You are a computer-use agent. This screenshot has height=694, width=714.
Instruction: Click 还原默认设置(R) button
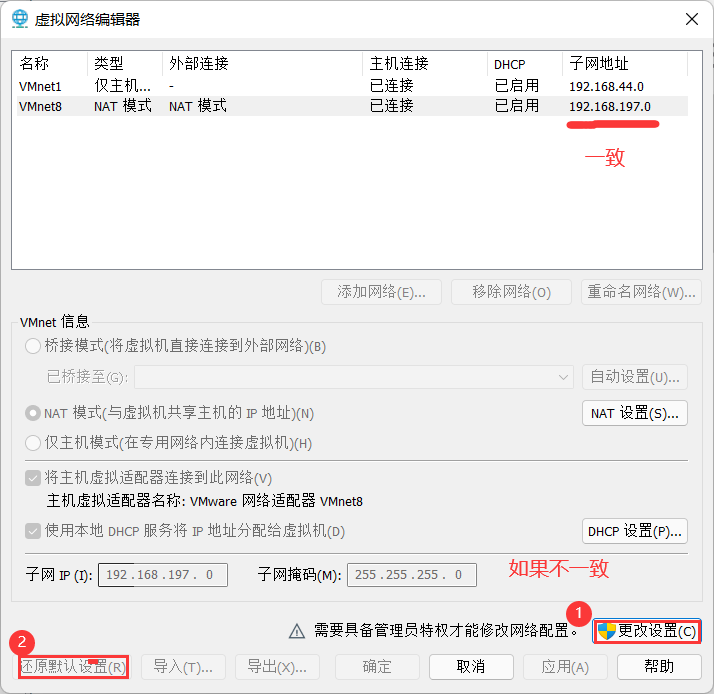coord(73,667)
